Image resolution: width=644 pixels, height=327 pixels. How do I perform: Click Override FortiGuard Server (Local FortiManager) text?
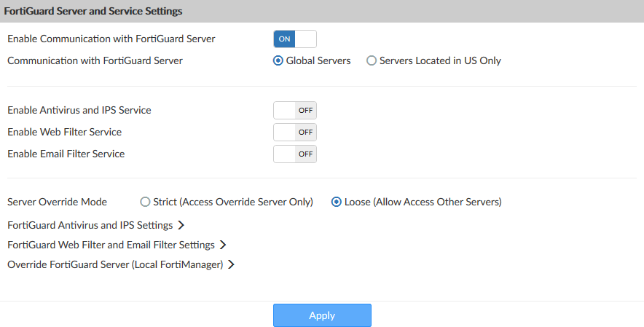coord(115,265)
